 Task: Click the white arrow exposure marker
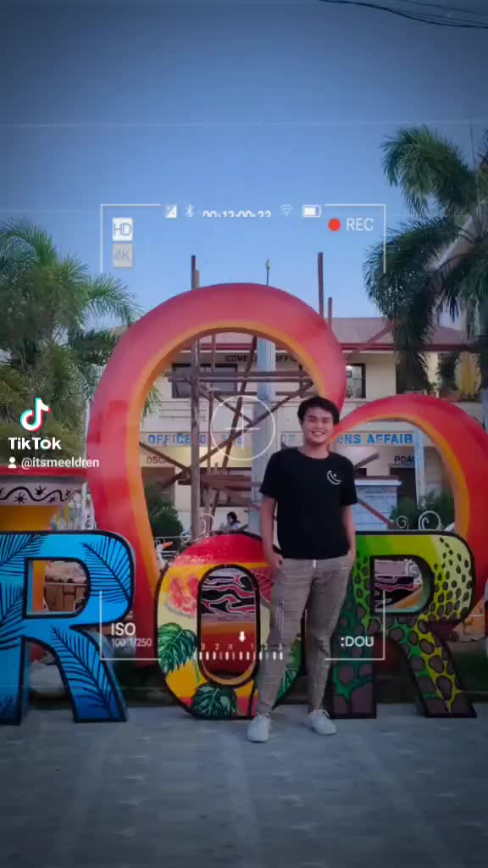(241, 637)
